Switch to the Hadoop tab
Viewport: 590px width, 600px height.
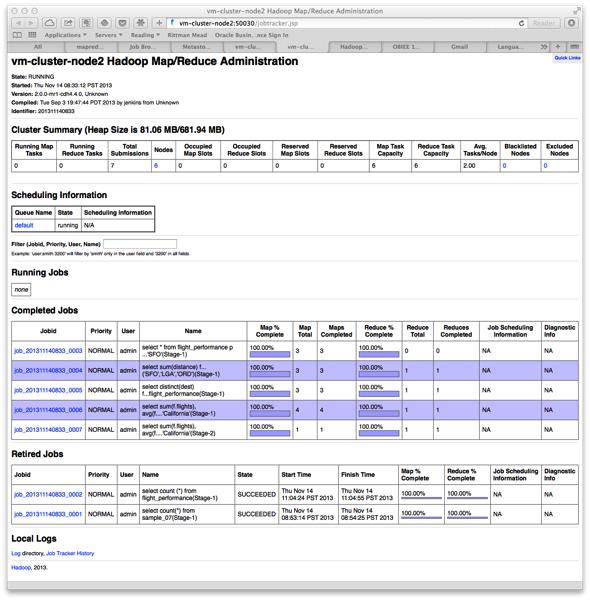[x=354, y=47]
